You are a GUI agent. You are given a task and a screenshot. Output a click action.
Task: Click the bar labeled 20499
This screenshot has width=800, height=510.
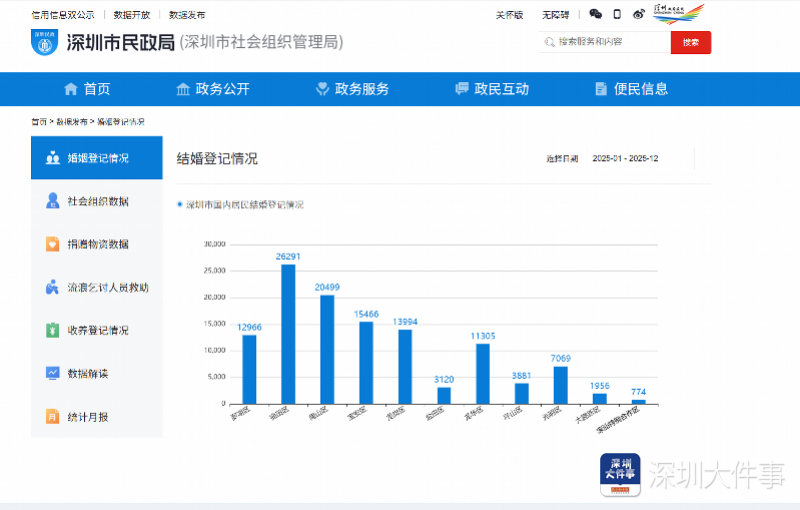pyautogui.click(x=327, y=349)
